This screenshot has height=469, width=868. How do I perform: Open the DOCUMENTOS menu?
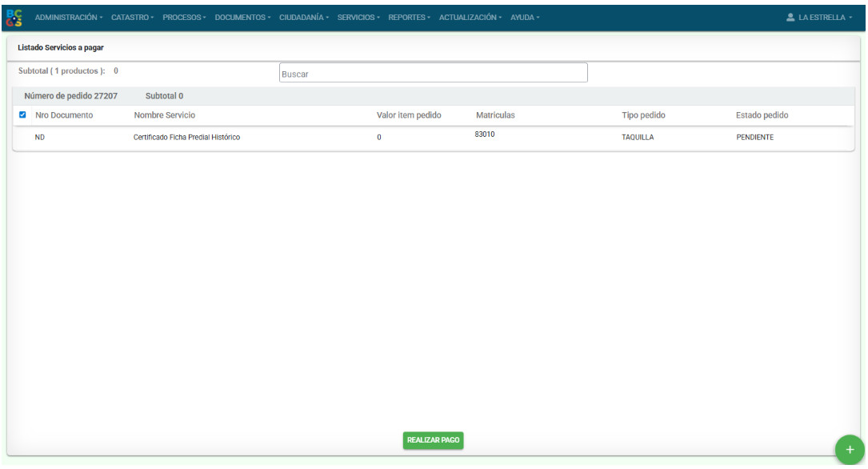click(x=242, y=18)
